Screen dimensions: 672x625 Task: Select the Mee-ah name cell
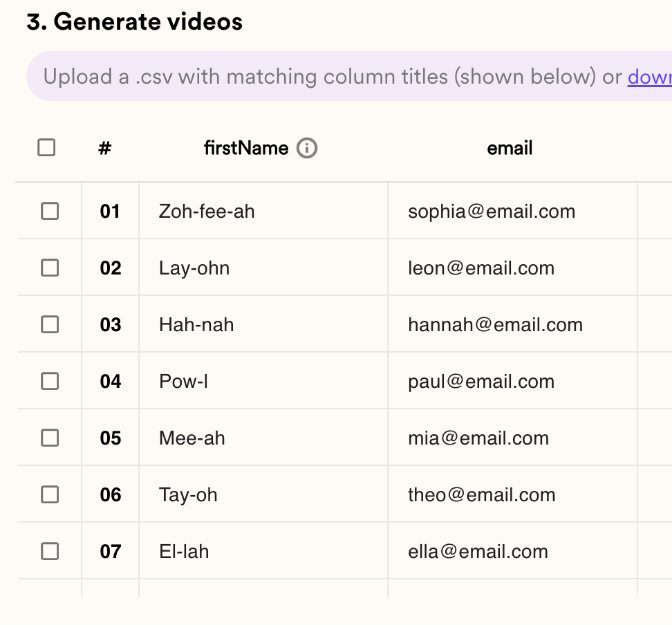coord(263,438)
